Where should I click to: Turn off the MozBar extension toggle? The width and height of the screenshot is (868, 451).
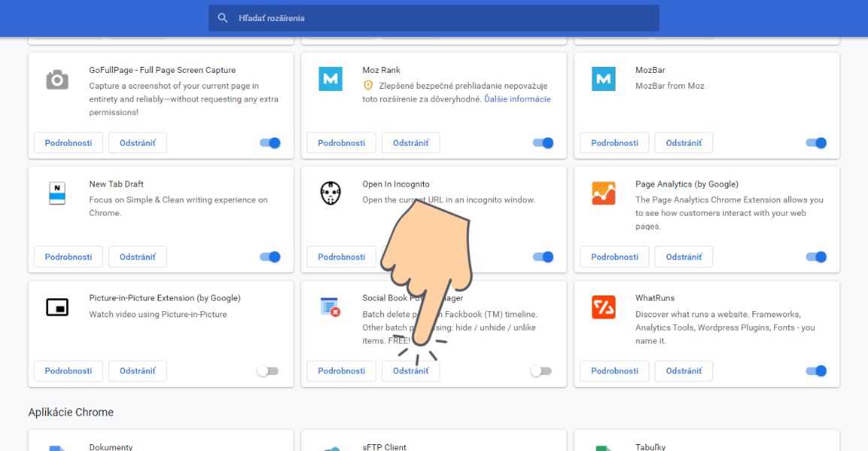(x=816, y=143)
